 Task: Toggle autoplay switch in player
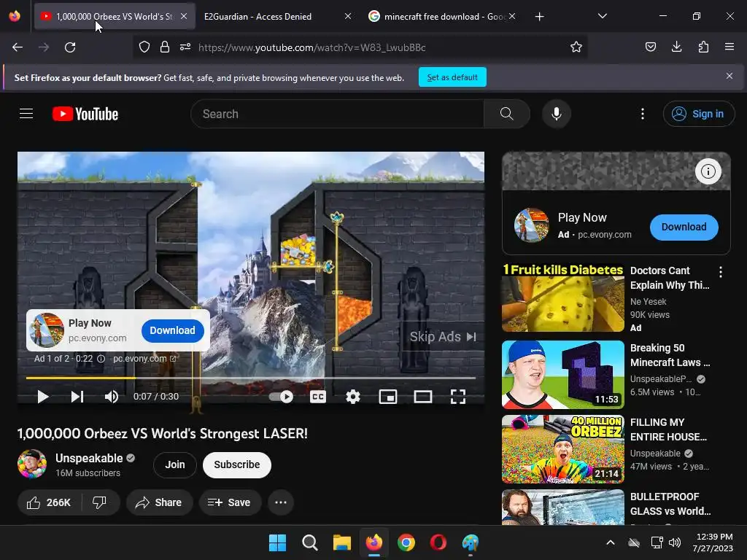(x=281, y=397)
